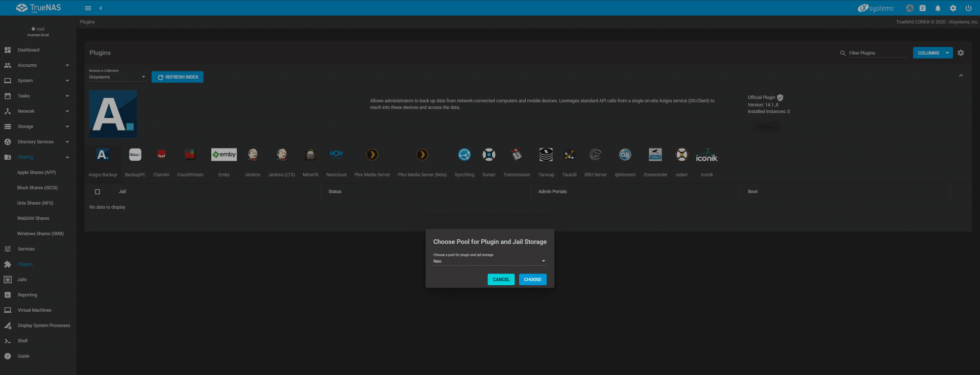Select the Plex Media Server (Beta) icon
This screenshot has height=375, width=980.
[x=422, y=155]
